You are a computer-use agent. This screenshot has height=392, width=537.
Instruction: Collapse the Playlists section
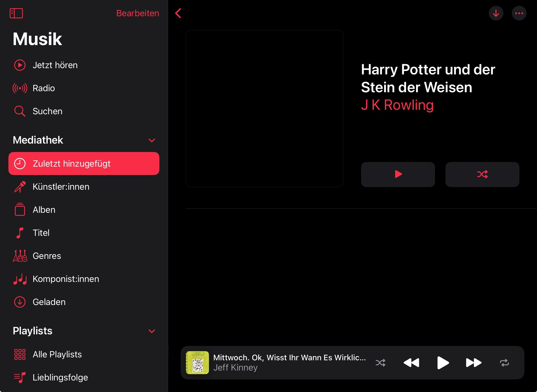tap(152, 331)
